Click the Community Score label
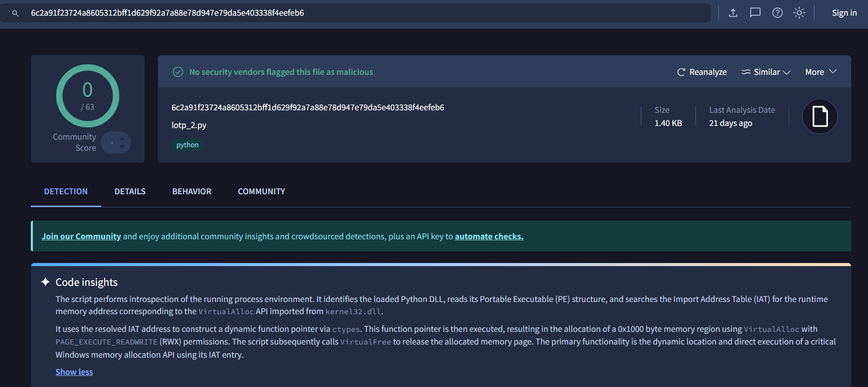The width and height of the screenshot is (868, 387). click(x=74, y=142)
